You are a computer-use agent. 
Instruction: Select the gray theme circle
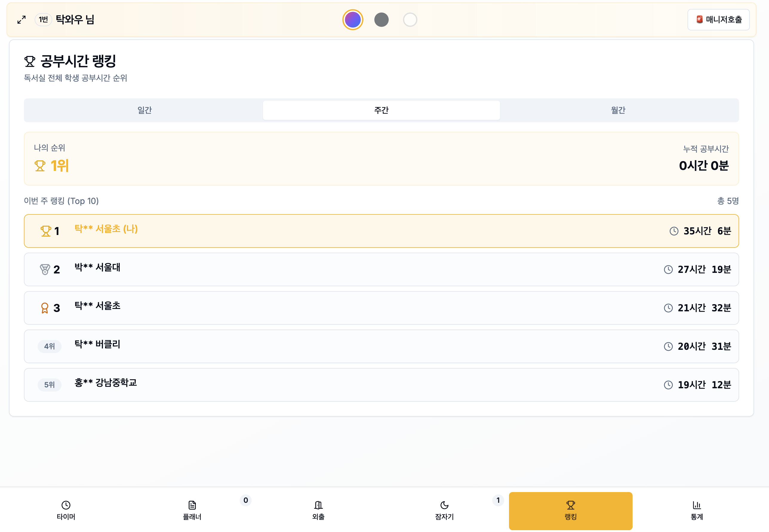tap(381, 20)
